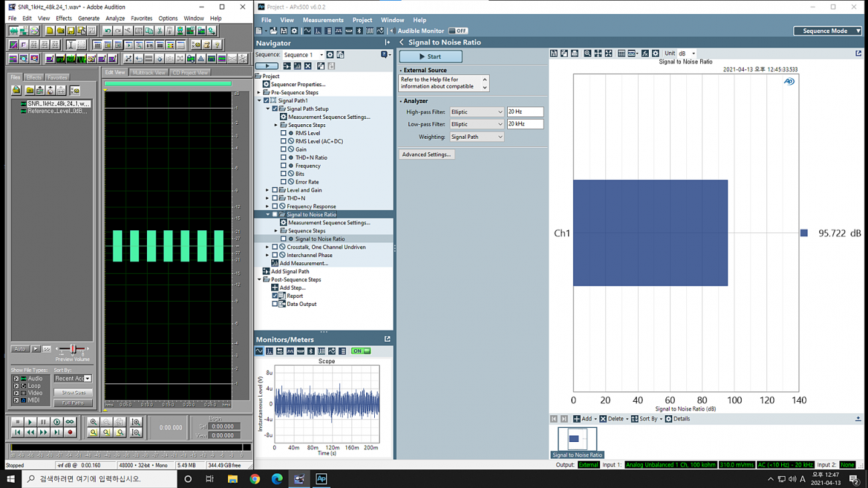Click delete X icon in Navigator toolbar
Viewport: 868px width, 488px height.
click(x=307, y=66)
